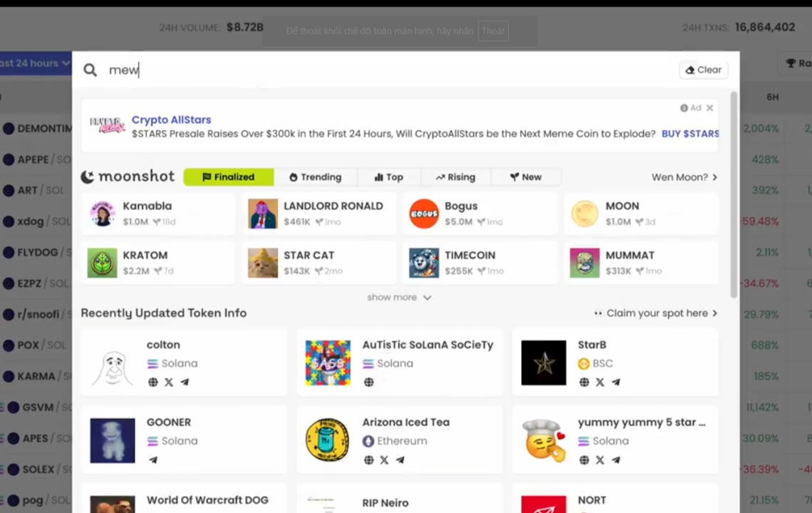Open yummy yummy 5 star website globe

click(x=584, y=460)
